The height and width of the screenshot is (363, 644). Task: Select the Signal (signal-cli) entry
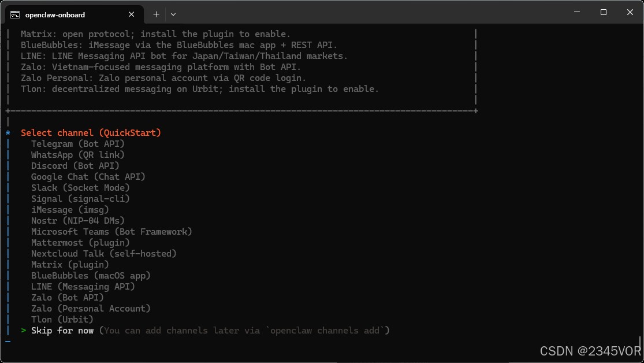80,199
